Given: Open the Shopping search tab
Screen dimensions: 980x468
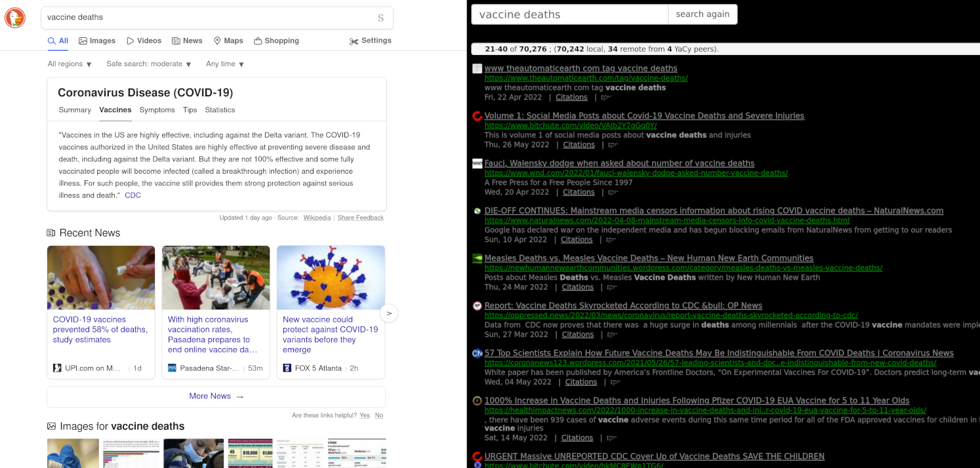Looking at the screenshot, I should pyautogui.click(x=276, y=41).
